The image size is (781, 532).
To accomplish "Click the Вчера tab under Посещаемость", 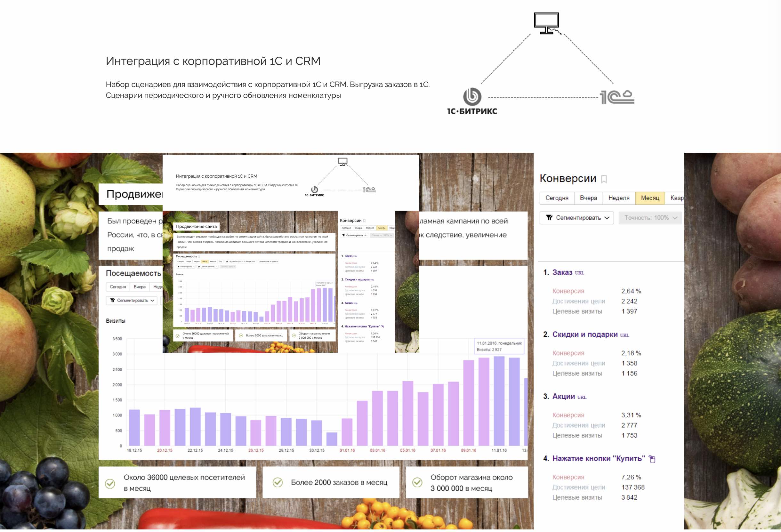I will [140, 287].
